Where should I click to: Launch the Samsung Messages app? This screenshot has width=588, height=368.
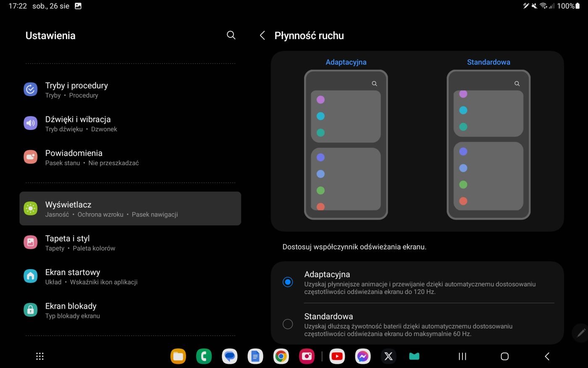pyautogui.click(x=229, y=356)
